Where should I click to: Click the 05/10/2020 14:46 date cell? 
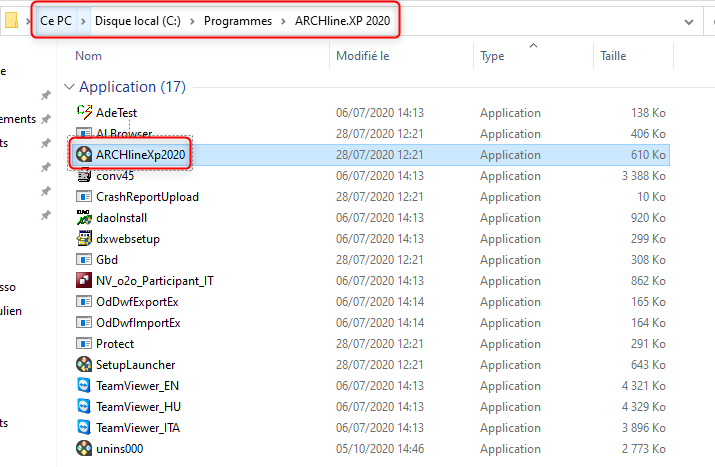pyautogui.click(x=380, y=448)
